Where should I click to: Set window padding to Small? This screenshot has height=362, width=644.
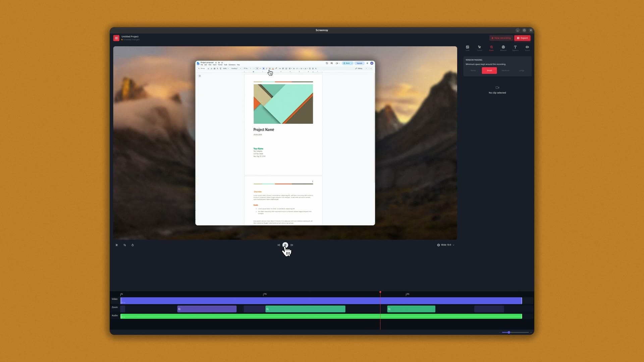click(489, 70)
